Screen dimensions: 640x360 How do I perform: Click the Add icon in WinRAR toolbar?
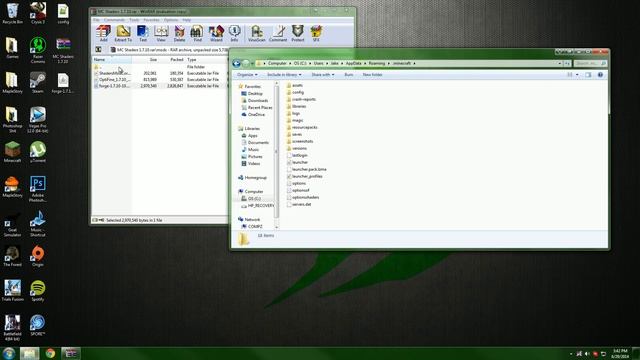(104, 33)
